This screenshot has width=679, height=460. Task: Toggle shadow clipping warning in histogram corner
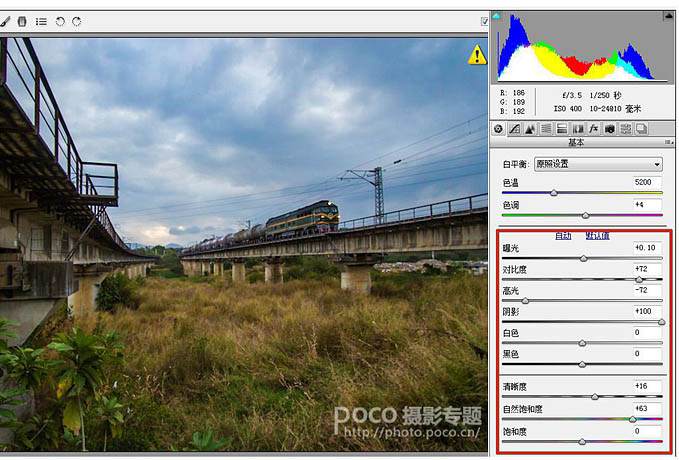click(x=496, y=16)
